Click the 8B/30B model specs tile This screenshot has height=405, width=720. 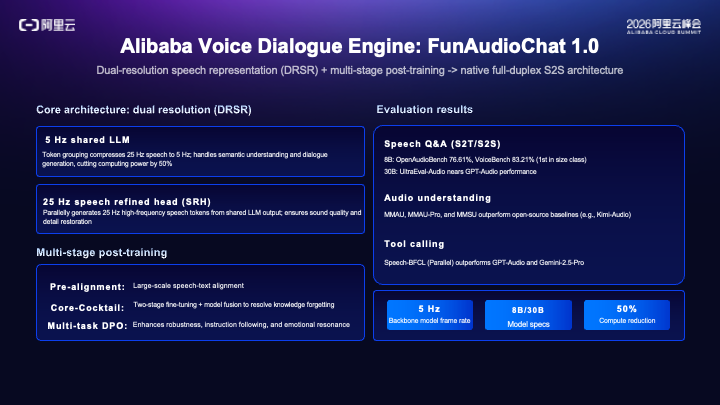click(x=529, y=315)
